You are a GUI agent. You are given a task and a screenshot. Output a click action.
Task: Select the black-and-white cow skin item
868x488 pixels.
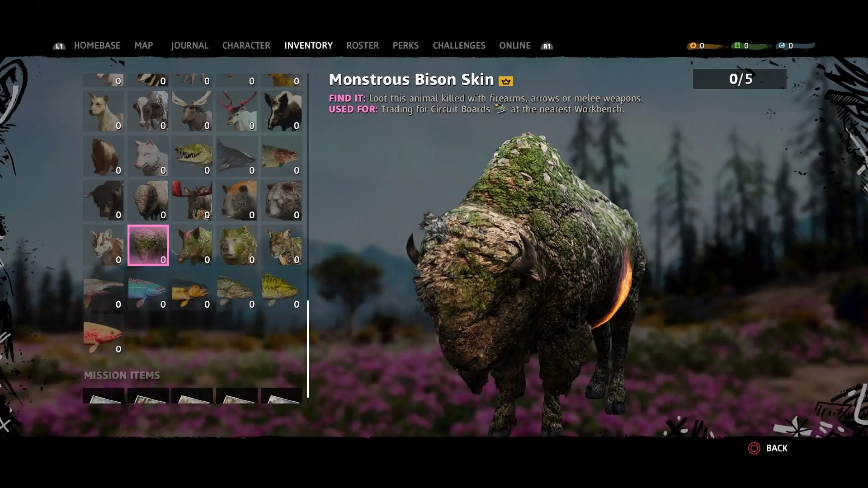pos(148,111)
